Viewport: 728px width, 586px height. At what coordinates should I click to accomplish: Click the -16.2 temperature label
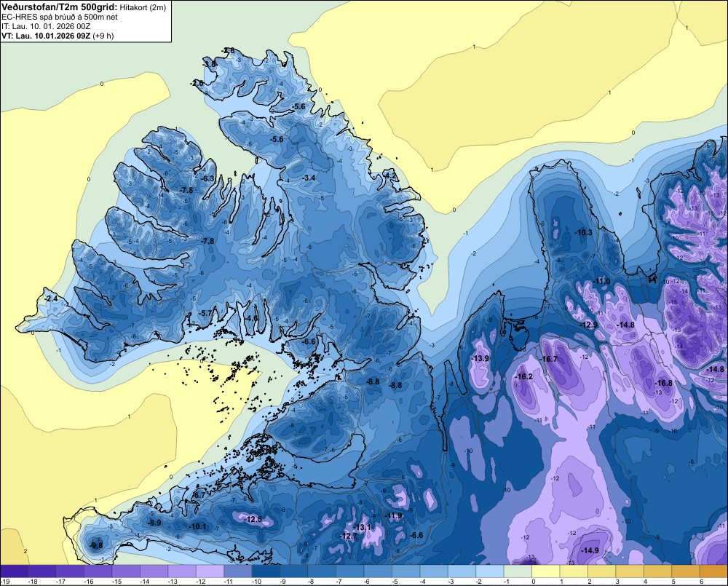[523, 376]
